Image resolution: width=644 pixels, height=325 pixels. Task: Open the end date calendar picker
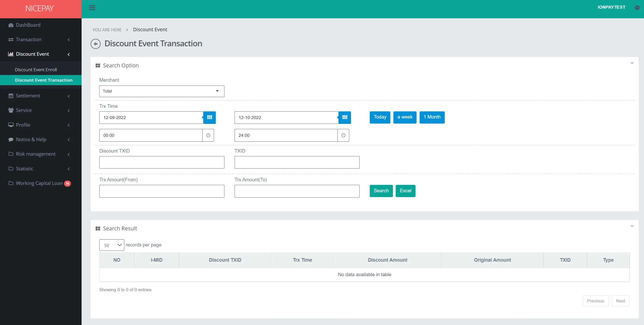tap(345, 117)
